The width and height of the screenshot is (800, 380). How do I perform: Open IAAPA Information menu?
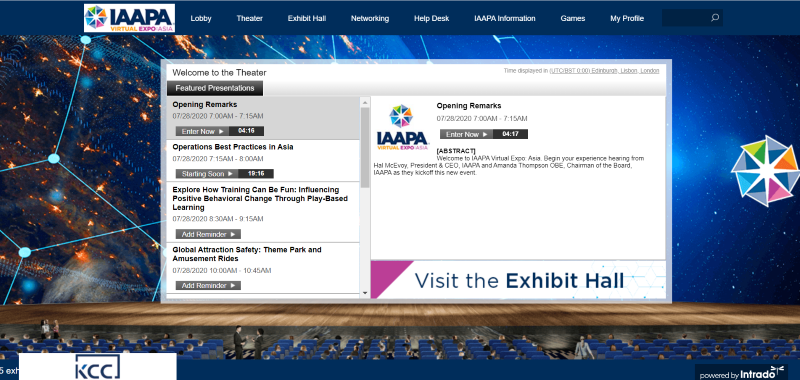pos(505,18)
